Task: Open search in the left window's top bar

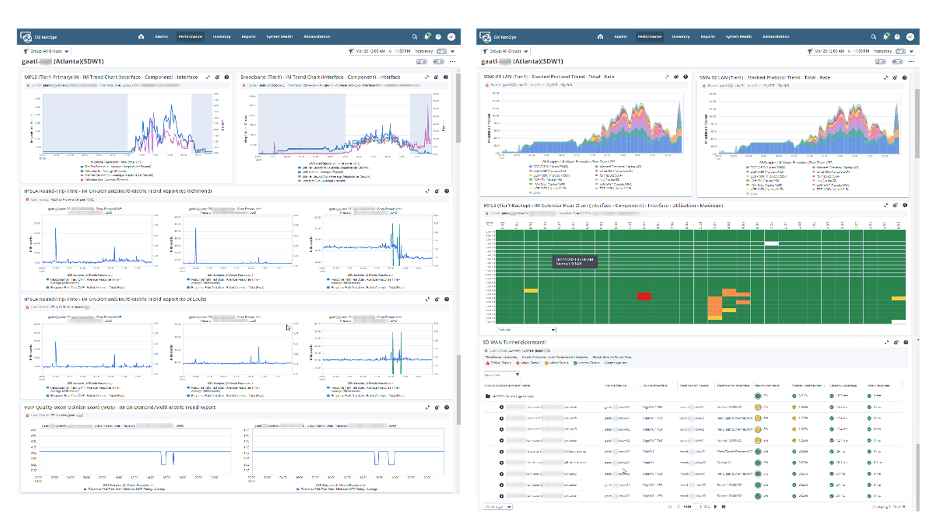Action: (412, 35)
